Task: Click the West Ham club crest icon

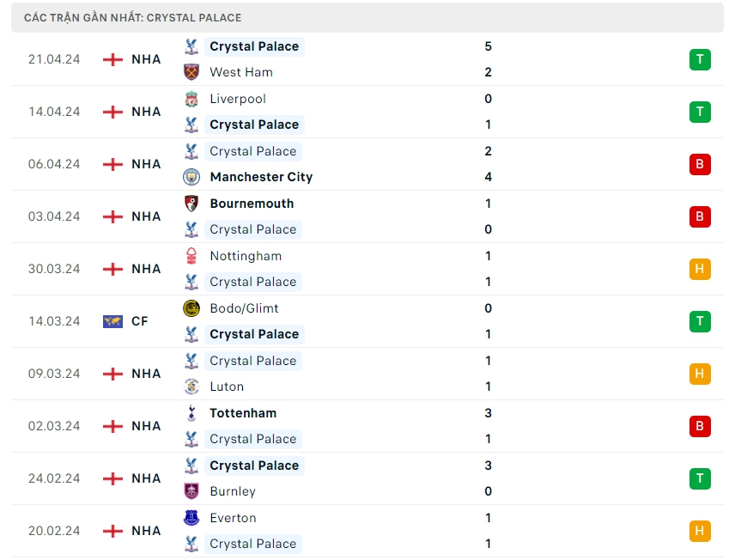Action: tap(191, 72)
